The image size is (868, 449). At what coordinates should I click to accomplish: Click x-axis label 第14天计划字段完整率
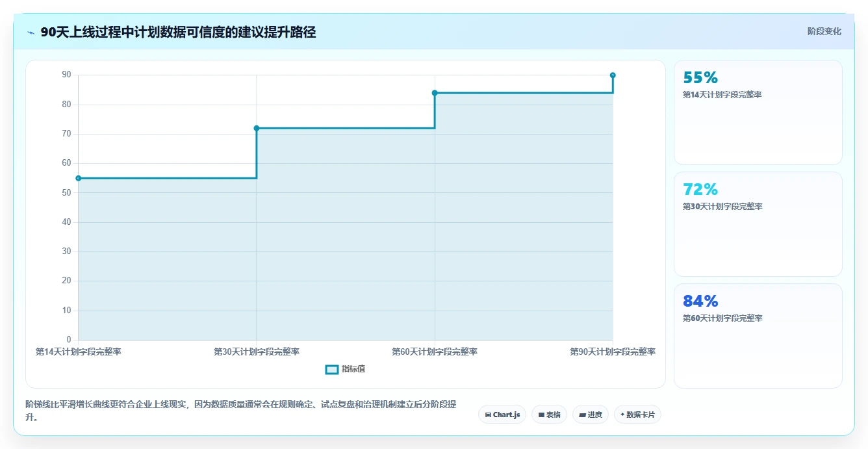(79, 352)
